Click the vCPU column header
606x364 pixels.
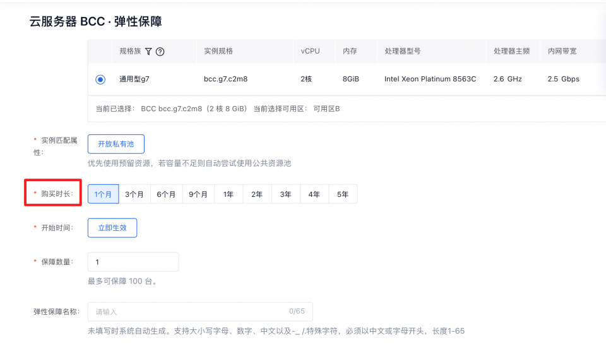[311, 51]
